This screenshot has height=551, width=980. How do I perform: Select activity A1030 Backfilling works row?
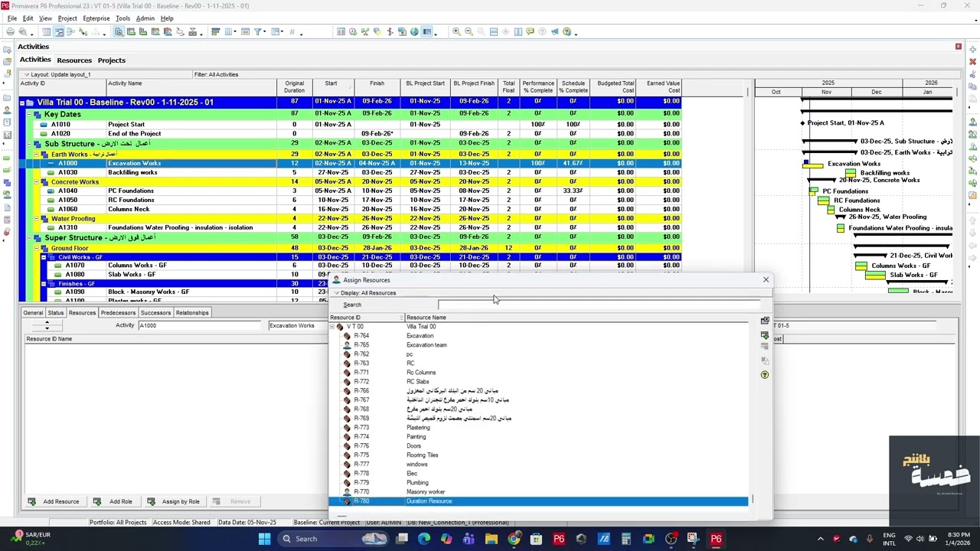pos(350,173)
